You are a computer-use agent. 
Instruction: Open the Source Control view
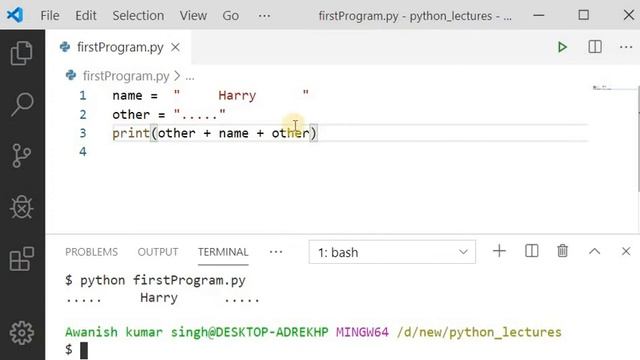click(22, 156)
